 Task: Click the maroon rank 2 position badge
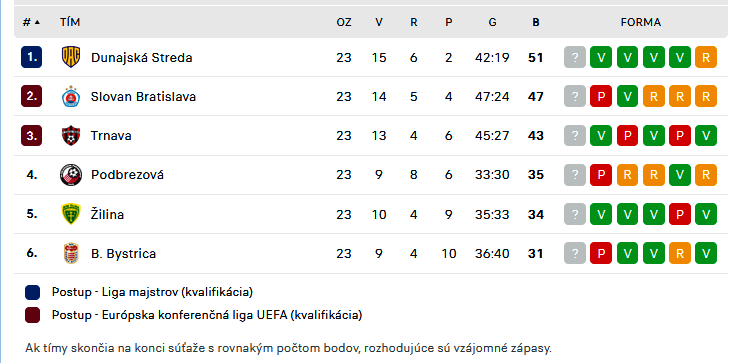click(x=31, y=96)
